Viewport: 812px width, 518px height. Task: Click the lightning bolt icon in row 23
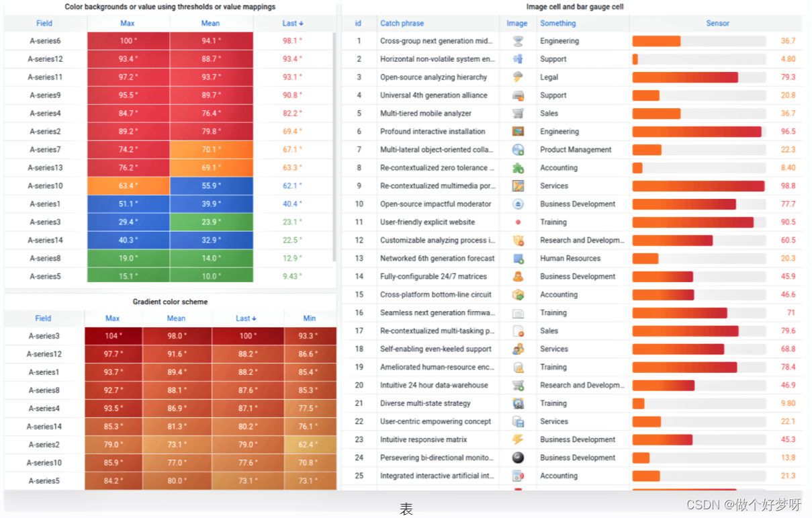click(x=518, y=439)
